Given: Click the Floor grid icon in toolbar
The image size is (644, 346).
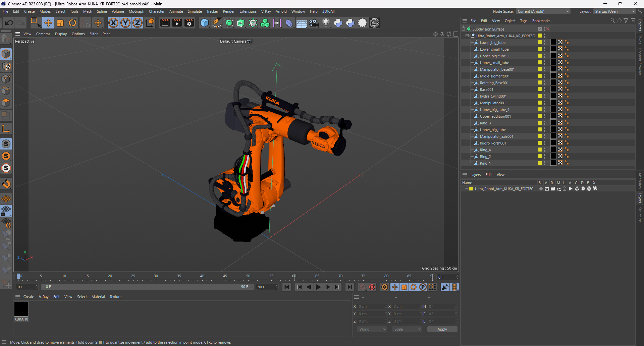Looking at the screenshot, I should point(302,23).
